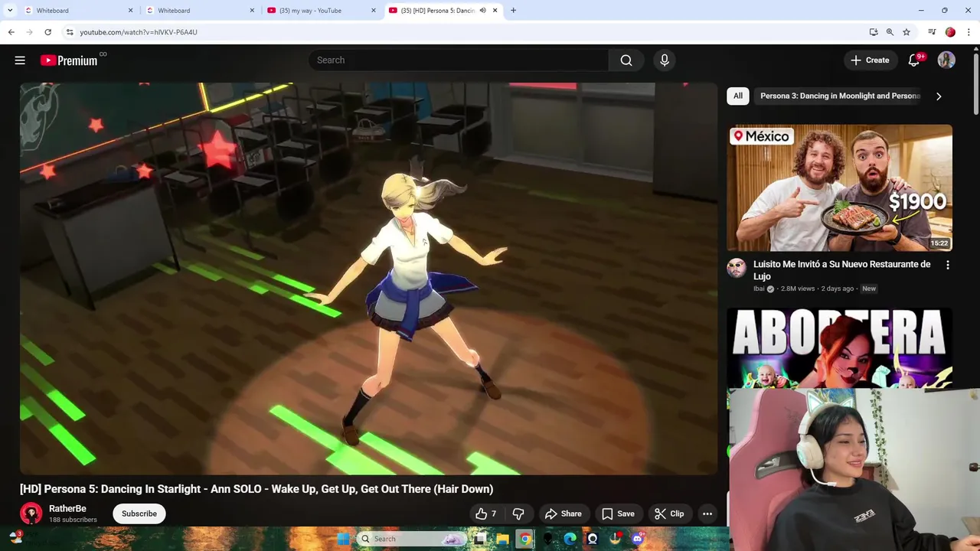Focus the YouTube search field

tap(459, 60)
